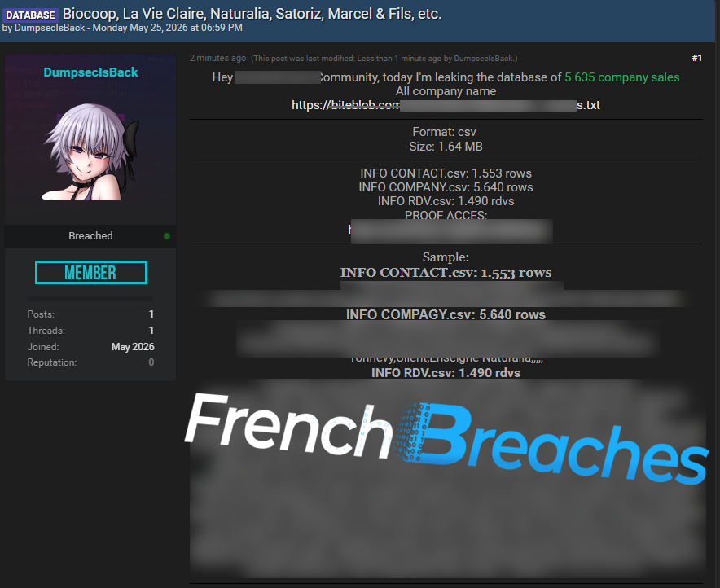
Task: Click the 'All company name' line
Action: pos(446,91)
